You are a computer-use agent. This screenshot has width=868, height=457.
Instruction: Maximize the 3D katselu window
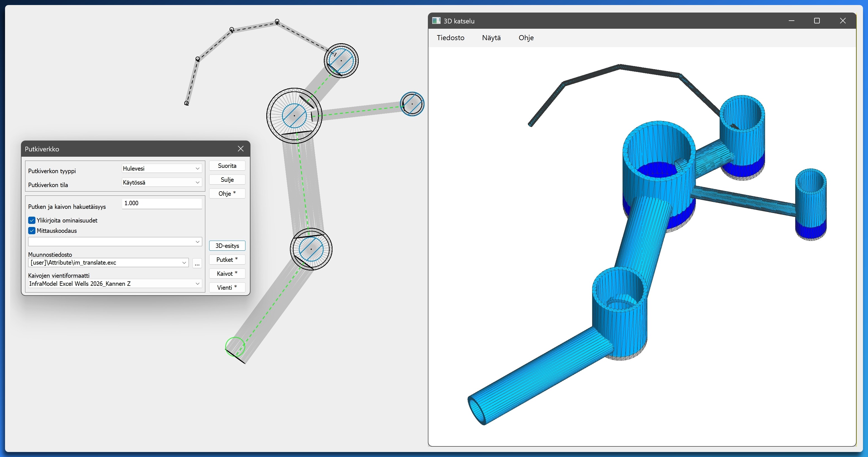click(x=817, y=21)
